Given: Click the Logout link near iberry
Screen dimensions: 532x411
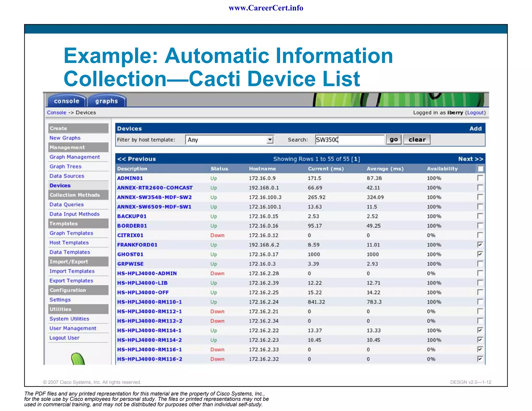Looking at the screenshot, I should click(475, 112).
